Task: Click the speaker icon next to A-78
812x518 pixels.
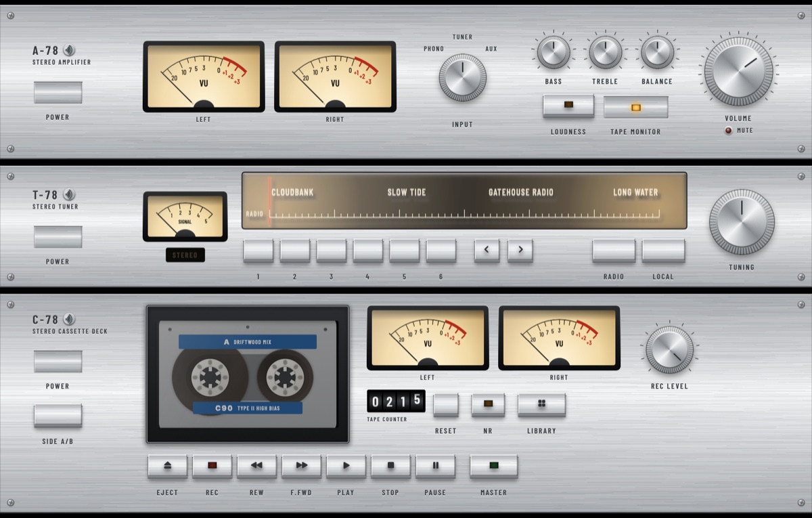Action: coord(69,50)
